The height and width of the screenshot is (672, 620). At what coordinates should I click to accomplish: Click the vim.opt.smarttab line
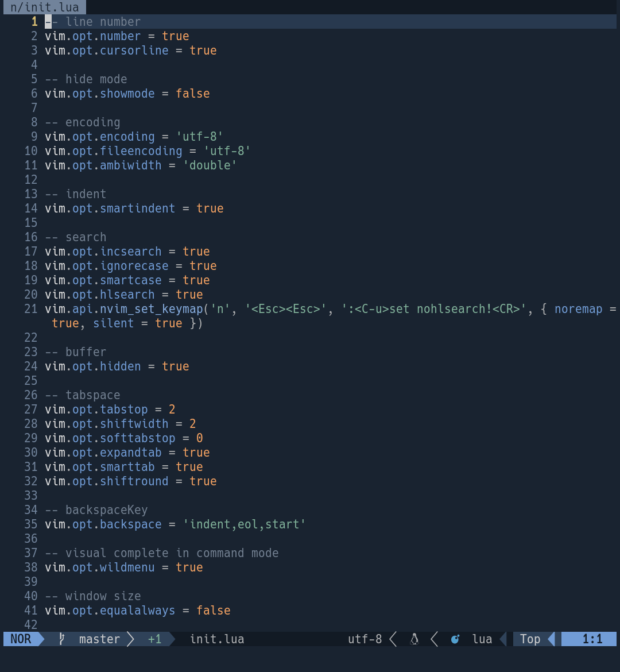124,467
